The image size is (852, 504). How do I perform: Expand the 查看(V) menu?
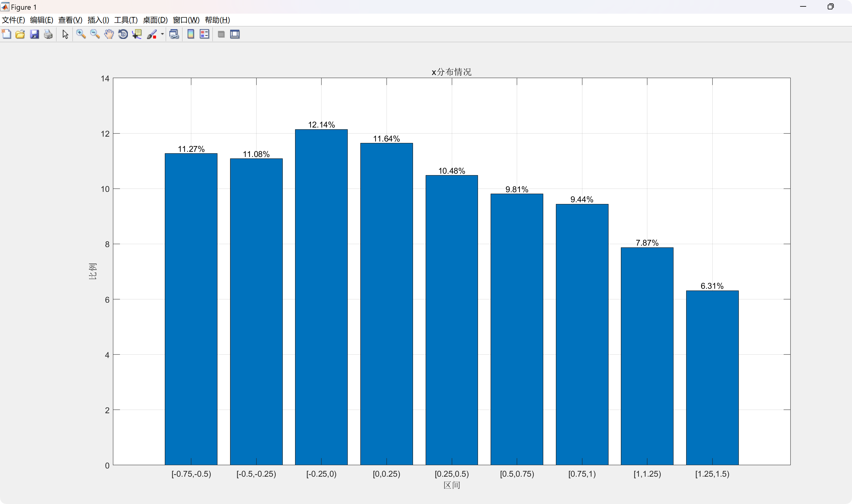(x=70, y=20)
